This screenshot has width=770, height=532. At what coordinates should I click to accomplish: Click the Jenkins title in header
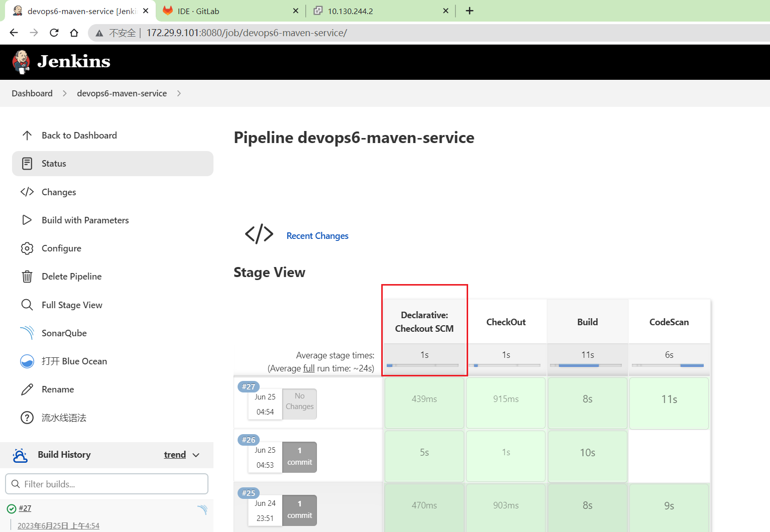(x=74, y=61)
